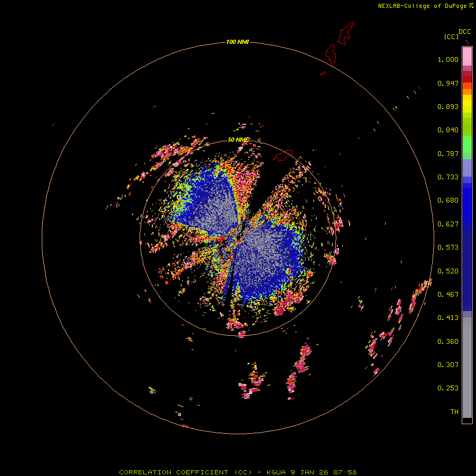Click the [CC] legend unit label

point(451,36)
